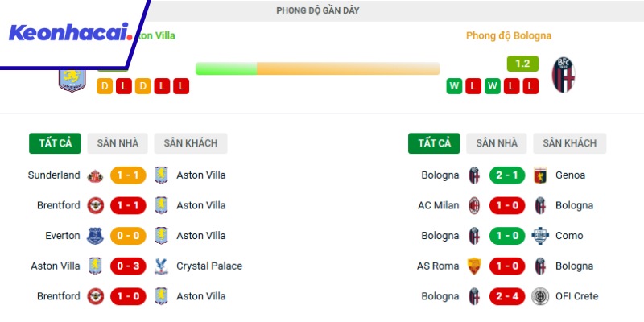Switch to the left Sân Nhà tab

click(118, 143)
